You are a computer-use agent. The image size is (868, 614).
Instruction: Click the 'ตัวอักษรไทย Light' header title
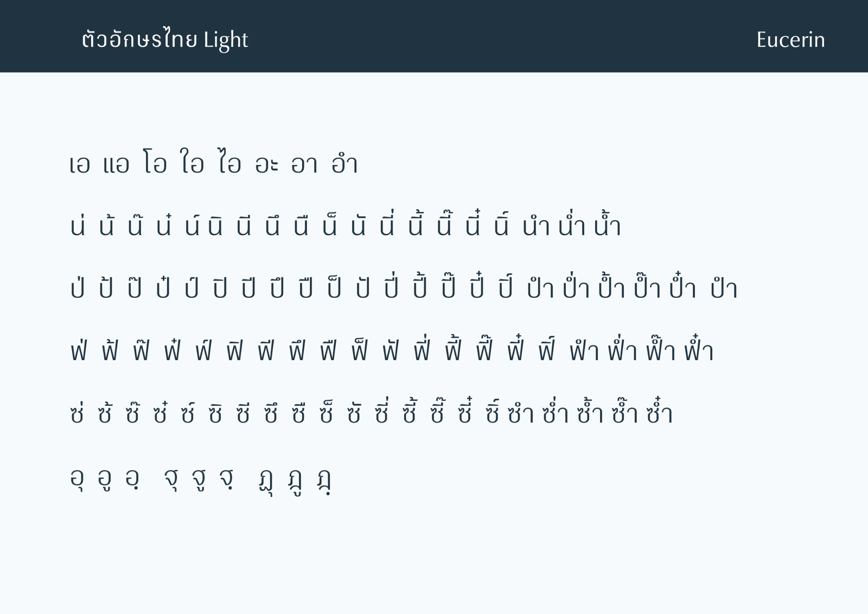[165, 40]
